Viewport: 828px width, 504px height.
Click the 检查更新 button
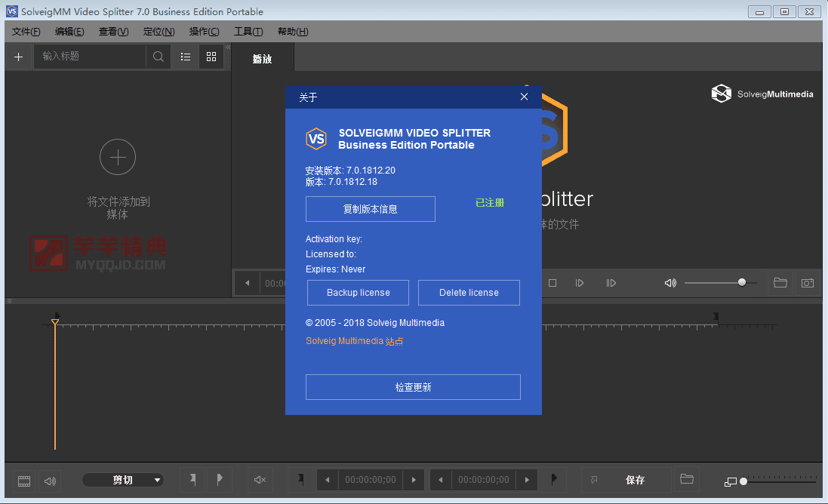[x=413, y=387]
